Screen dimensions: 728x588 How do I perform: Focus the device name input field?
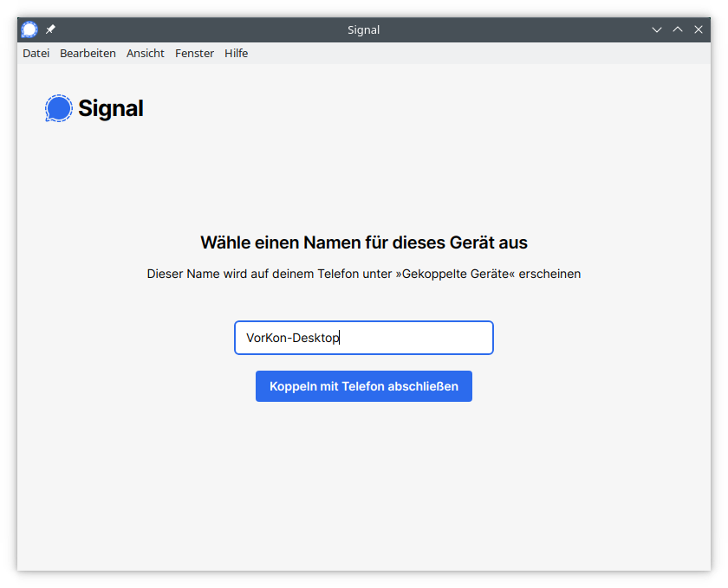coord(364,338)
